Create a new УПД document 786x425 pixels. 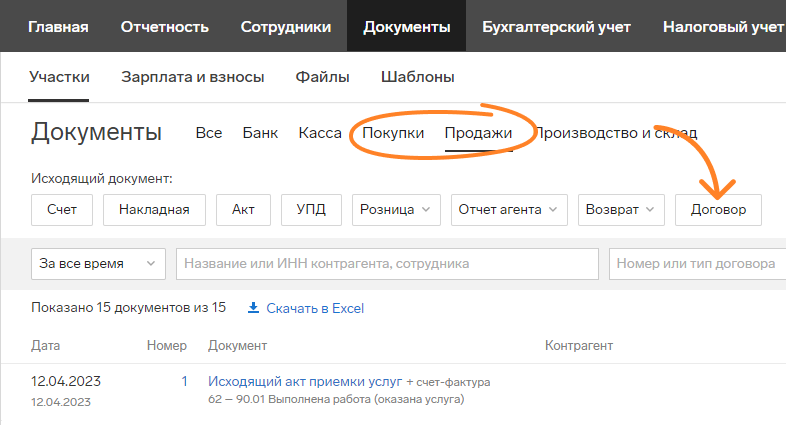311,209
